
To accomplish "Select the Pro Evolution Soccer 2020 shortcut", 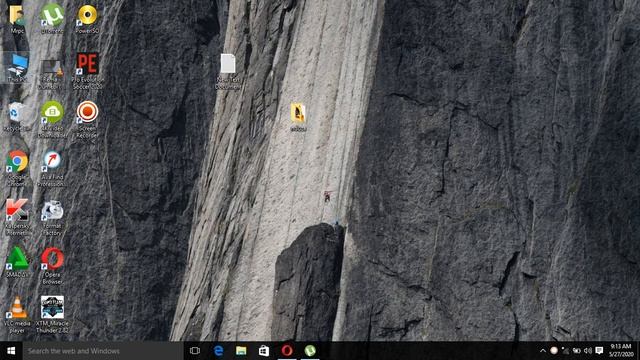I will [87, 71].
